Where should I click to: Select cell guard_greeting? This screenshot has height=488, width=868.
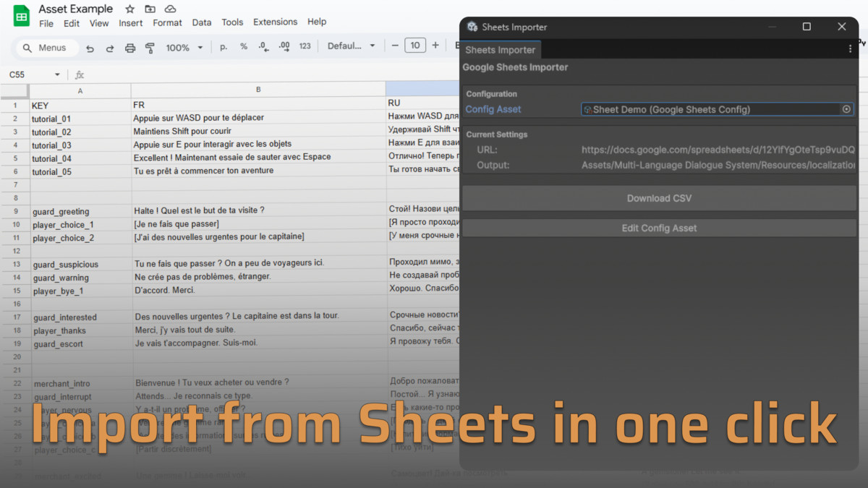click(x=81, y=211)
